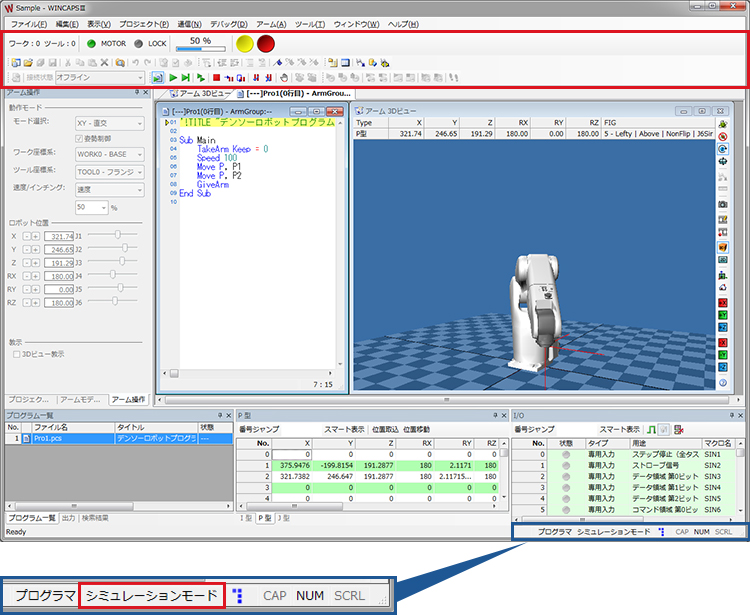Image resolution: width=750 pixels, height=615 pixels.
Task: Click the camera icon in 3D view toolbar
Action: [722, 204]
